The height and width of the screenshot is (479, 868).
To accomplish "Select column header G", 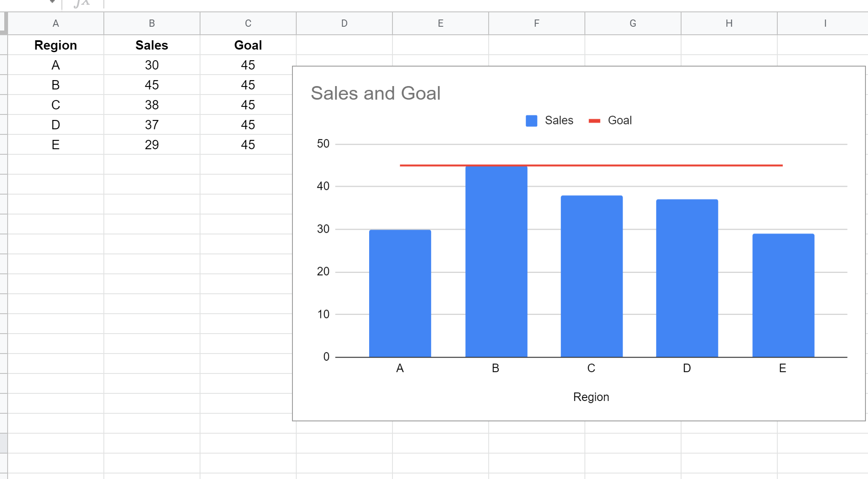I will coord(632,23).
